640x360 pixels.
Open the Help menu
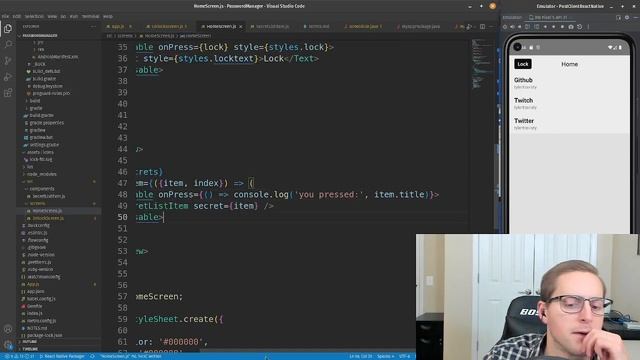coord(108,17)
